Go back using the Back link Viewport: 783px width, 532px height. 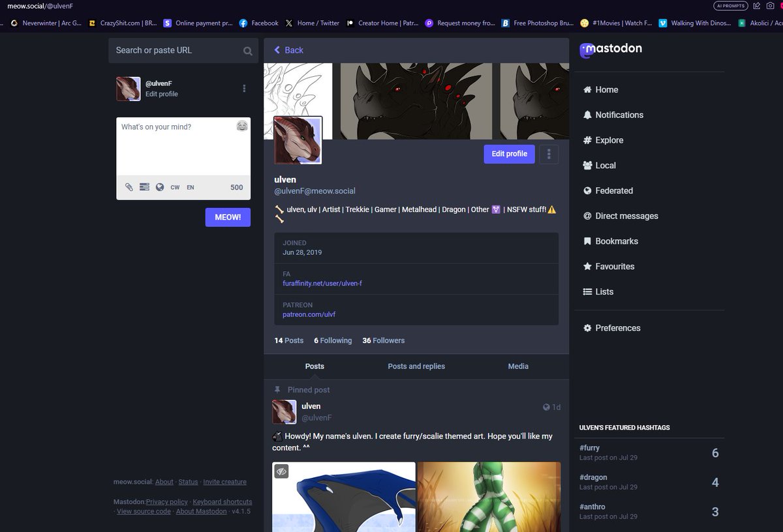[x=288, y=50]
